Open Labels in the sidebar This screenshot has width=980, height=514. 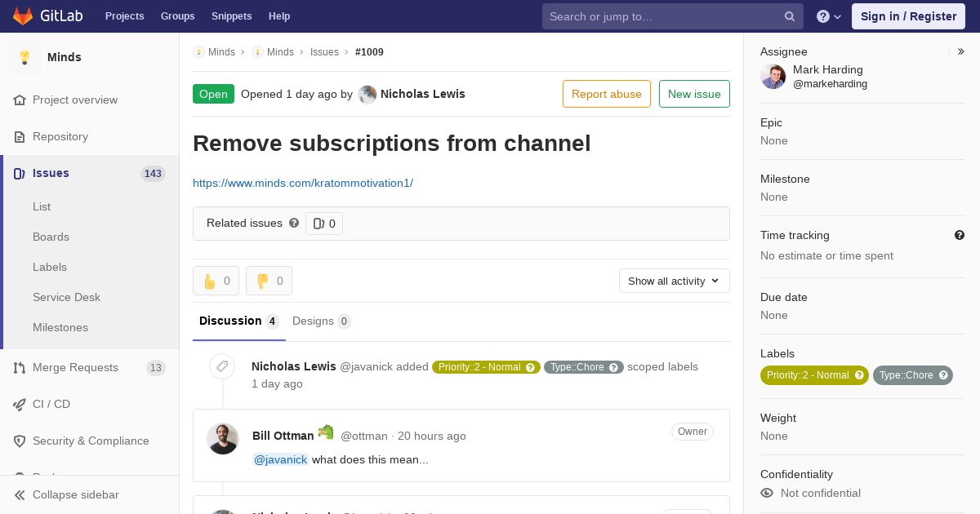(50, 267)
